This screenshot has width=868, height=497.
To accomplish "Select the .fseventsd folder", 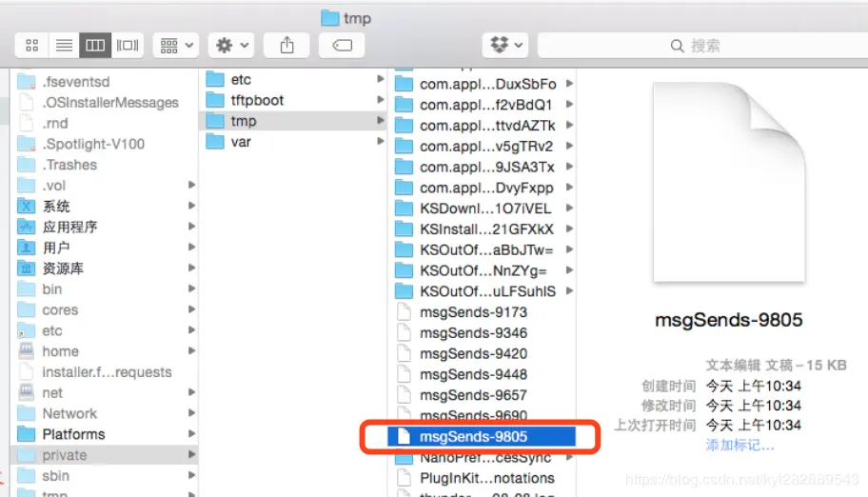I will [104, 82].
